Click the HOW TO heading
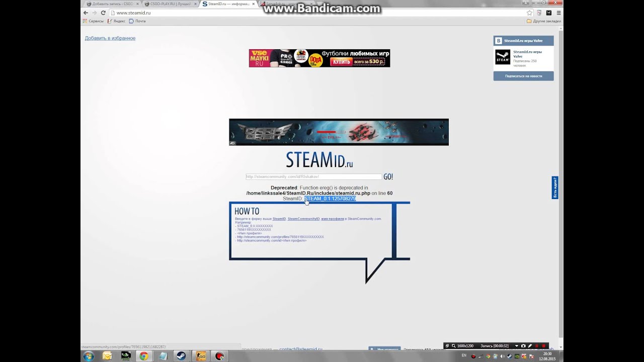 pyautogui.click(x=247, y=211)
